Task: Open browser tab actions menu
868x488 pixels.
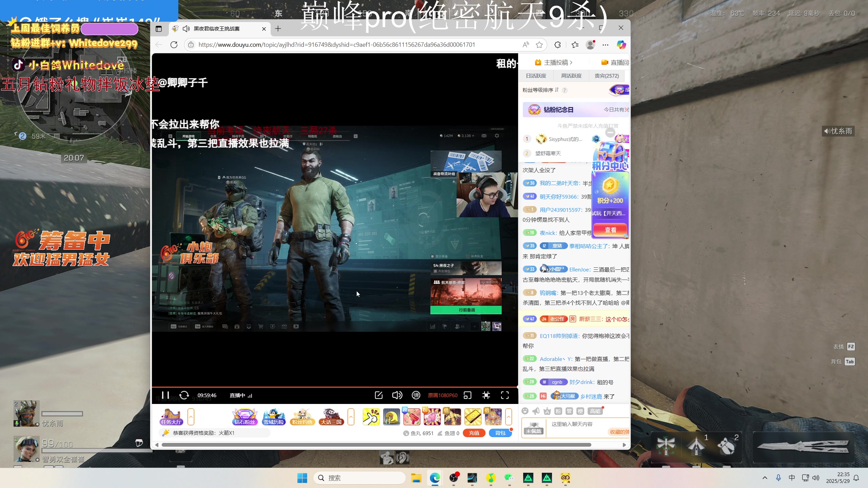Action: [159, 29]
